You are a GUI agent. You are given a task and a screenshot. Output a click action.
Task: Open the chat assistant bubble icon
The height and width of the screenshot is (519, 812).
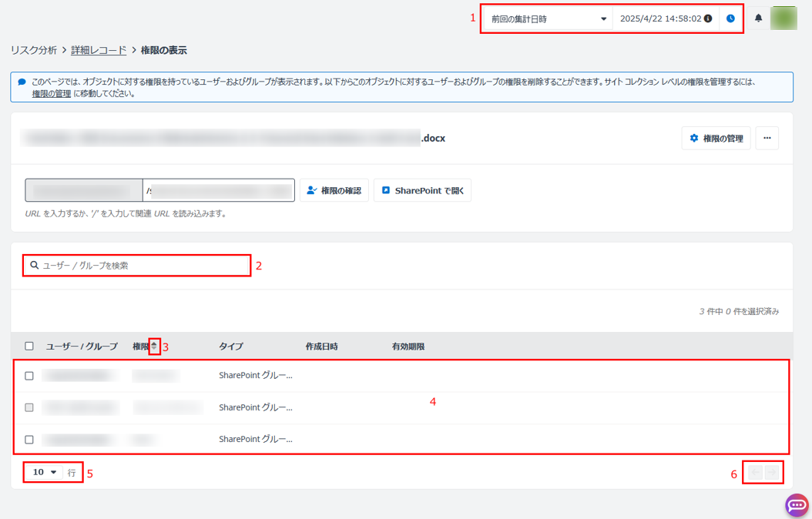point(797,505)
